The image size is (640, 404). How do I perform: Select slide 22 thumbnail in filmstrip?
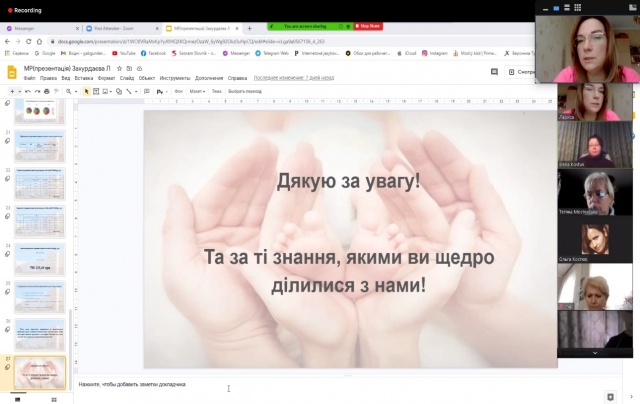[40, 184]
